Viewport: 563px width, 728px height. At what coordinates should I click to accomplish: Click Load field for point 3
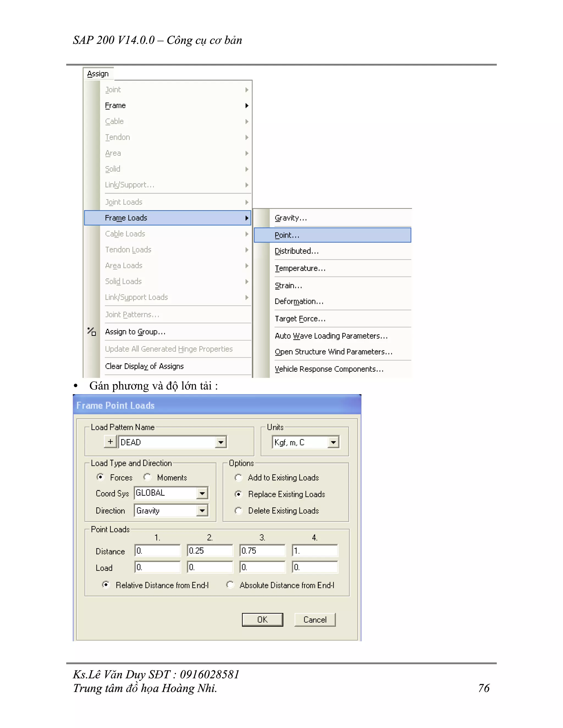[262, 567]
